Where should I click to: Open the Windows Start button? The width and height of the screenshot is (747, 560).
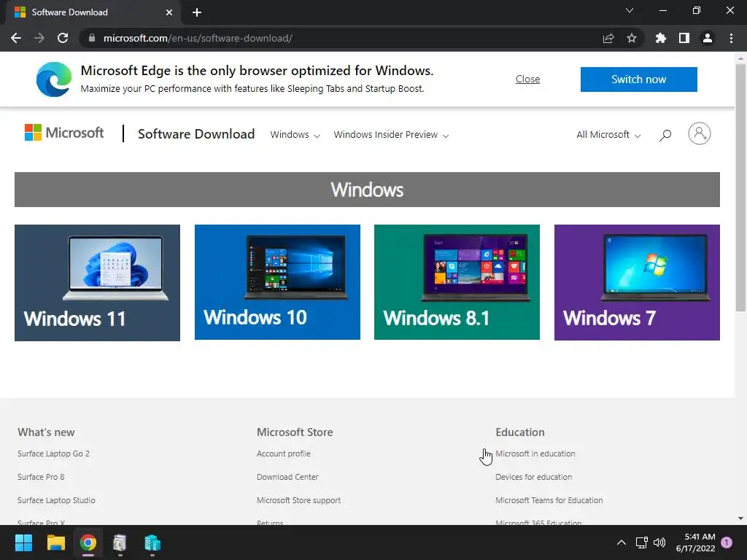23,542
